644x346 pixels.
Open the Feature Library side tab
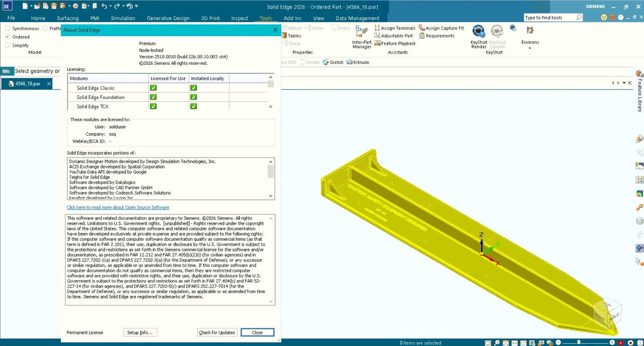(x=640, y=91)
